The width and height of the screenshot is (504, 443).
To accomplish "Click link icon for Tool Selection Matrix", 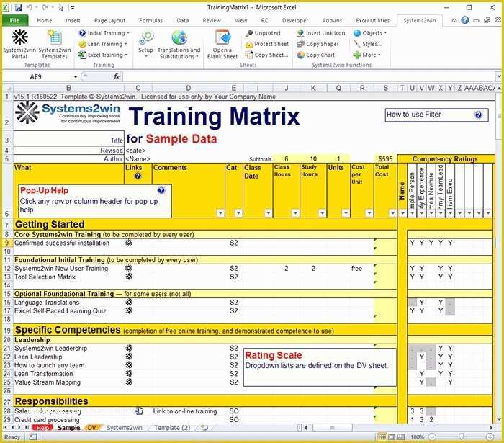I will (x=129, y=277).
